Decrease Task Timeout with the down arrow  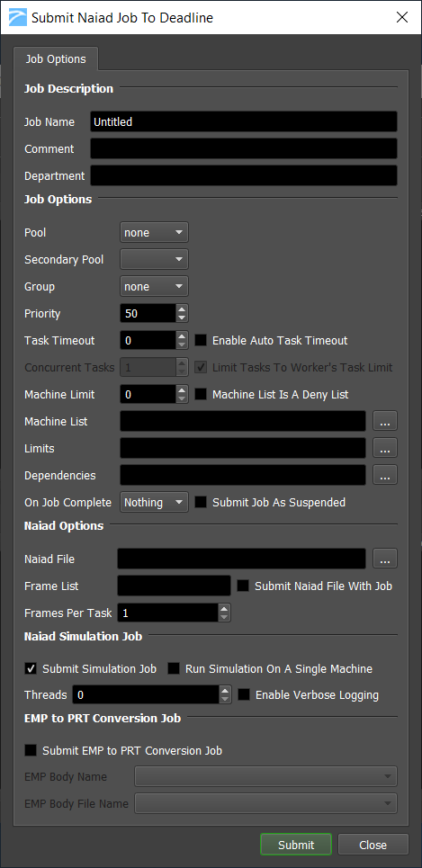pyautogui.click(x=182, y=345)
